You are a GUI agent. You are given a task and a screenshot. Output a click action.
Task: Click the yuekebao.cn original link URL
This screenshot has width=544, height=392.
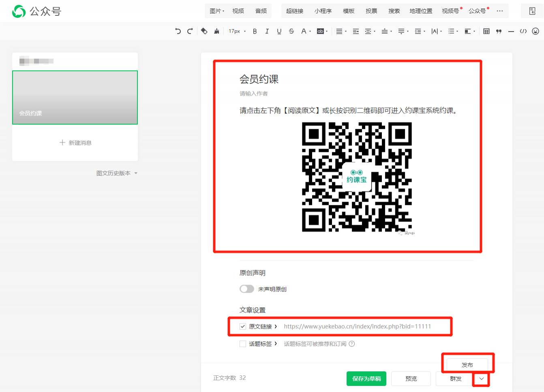[x=358, y=326]
